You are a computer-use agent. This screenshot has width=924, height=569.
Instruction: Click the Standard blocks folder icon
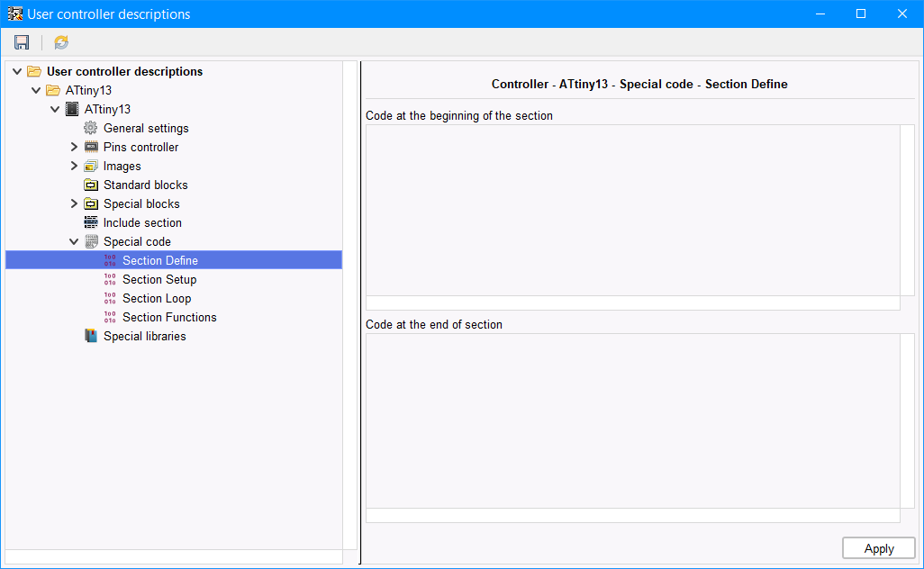91,185
